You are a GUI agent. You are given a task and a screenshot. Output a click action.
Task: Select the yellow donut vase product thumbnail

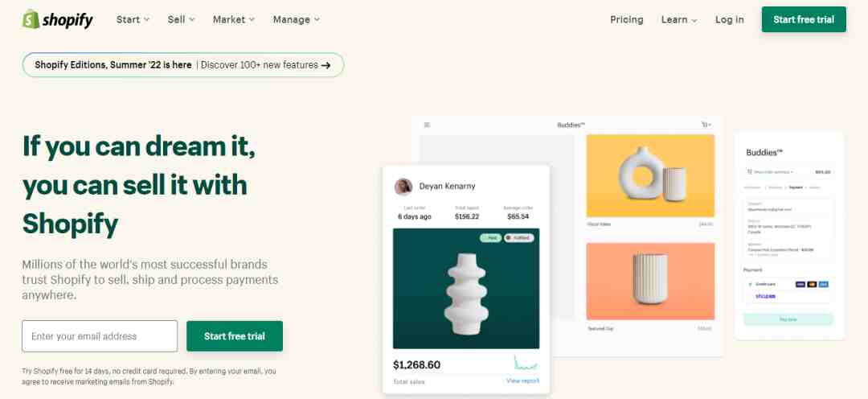pos(650,175)
